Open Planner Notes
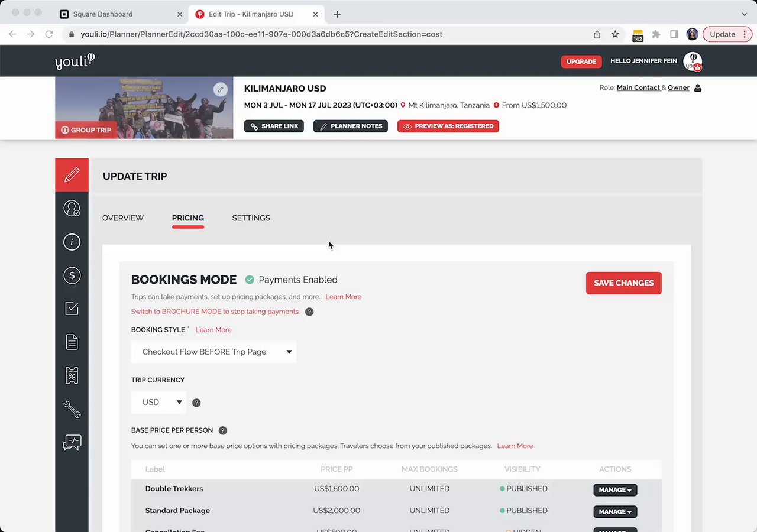 coord(351,126)
